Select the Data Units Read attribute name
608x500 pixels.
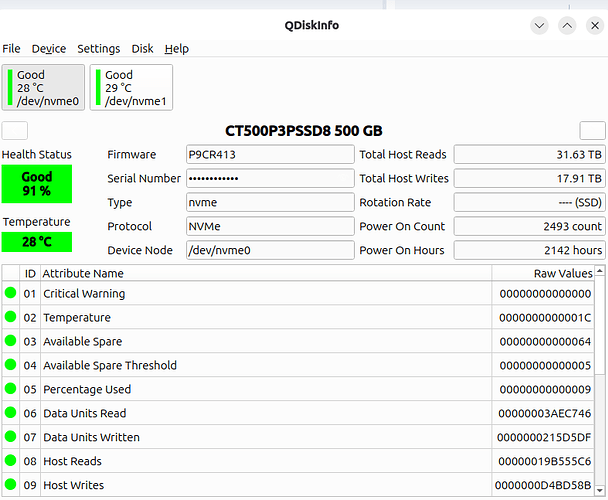(85, 413)
